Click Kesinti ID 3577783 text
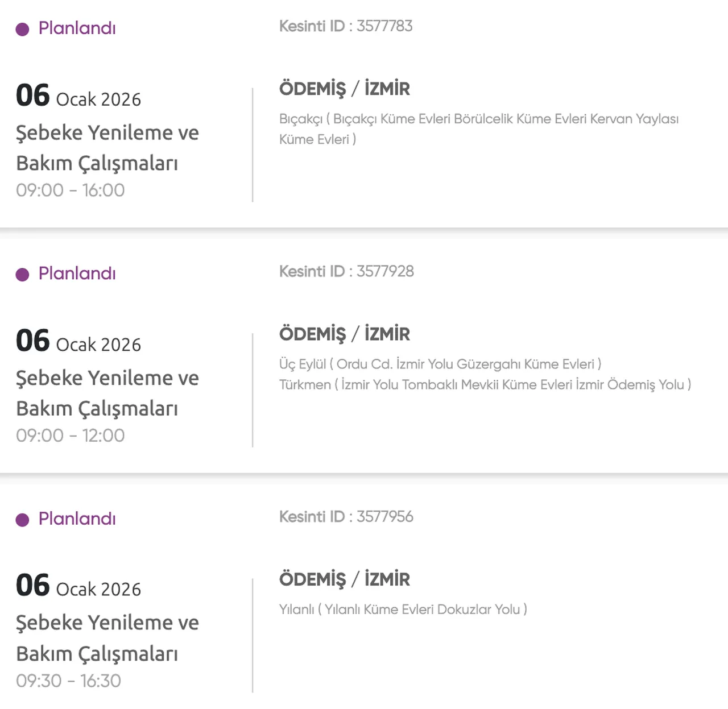 (346, 26)
